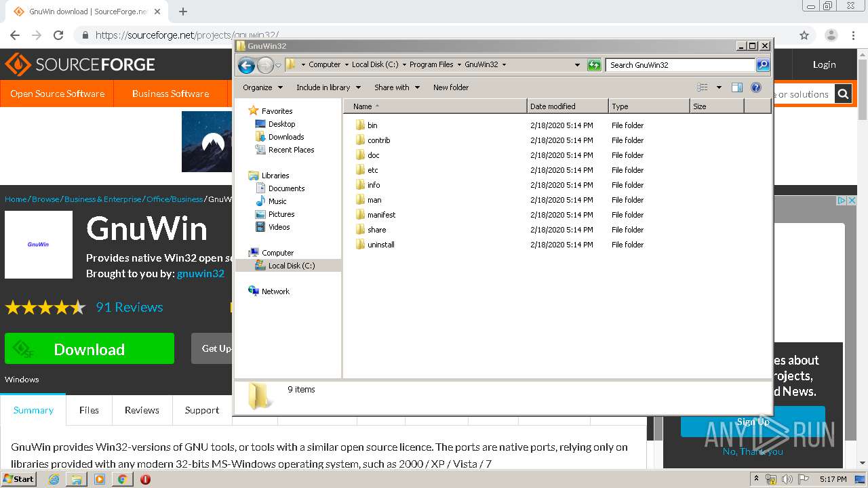
Task: Open the address bar history dropdown
Action: pos(577,65)
